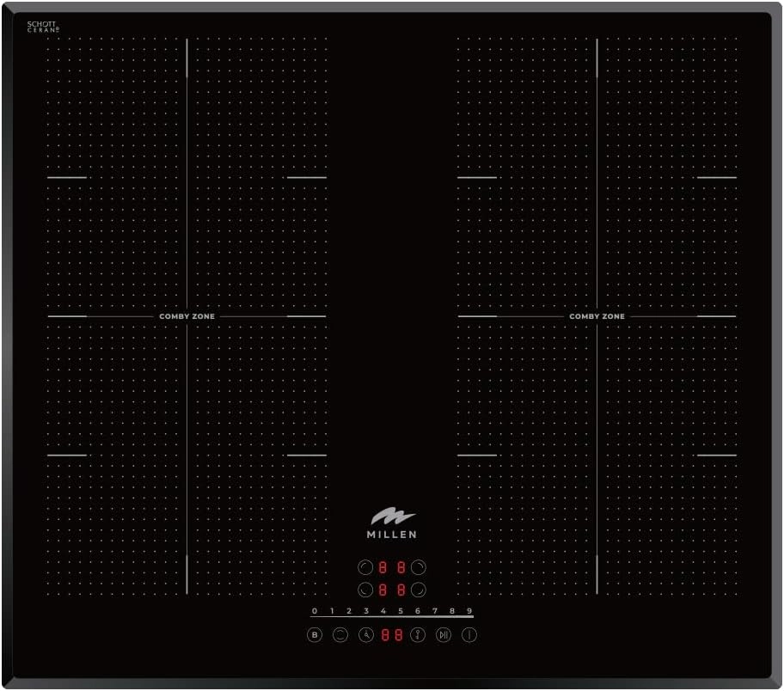Select the bottom-right cooking zone indicator
784x691 pixels.
point(419,589)
